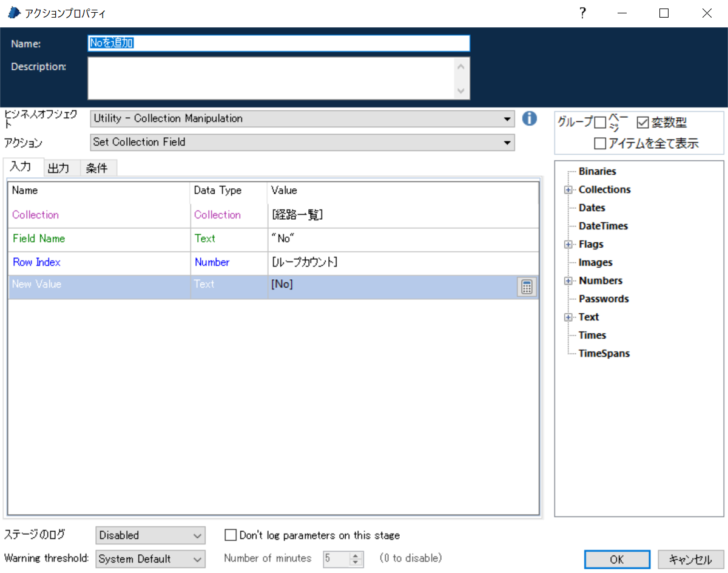Select the Dates tree item

[x=591, y=208]
